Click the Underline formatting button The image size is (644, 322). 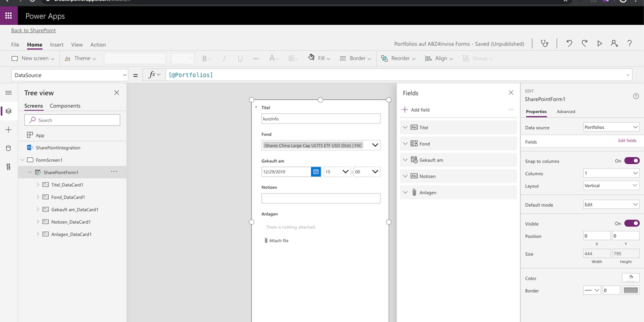(240, 58)
